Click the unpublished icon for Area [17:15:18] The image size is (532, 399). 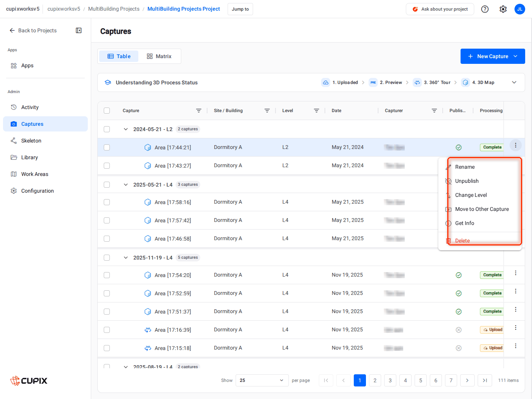[459, 348]
